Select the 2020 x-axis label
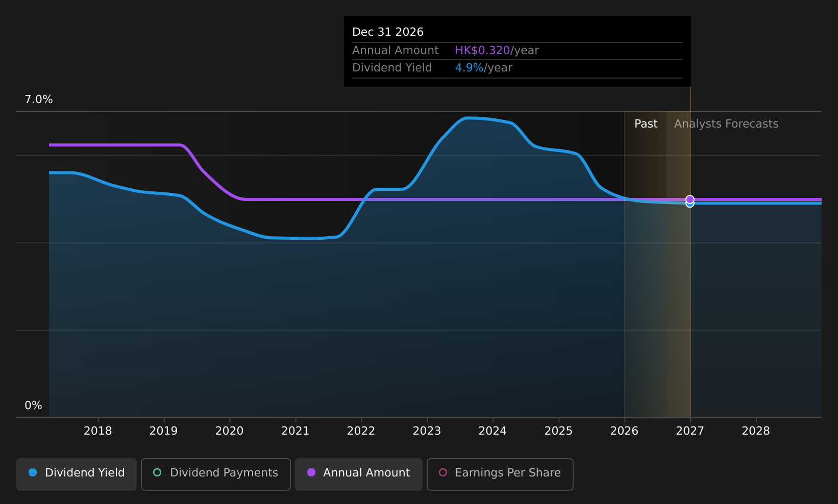The height and width of the screenshot is (504, 838). tap(230, 431)
